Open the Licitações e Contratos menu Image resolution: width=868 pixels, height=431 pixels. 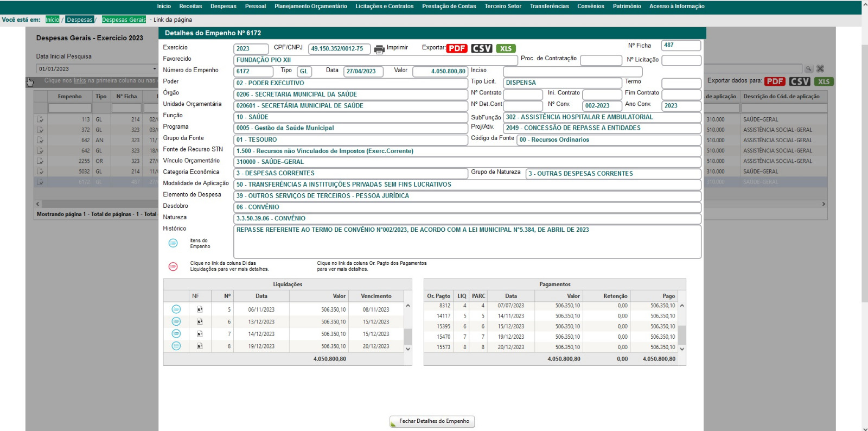click(384, 7)
